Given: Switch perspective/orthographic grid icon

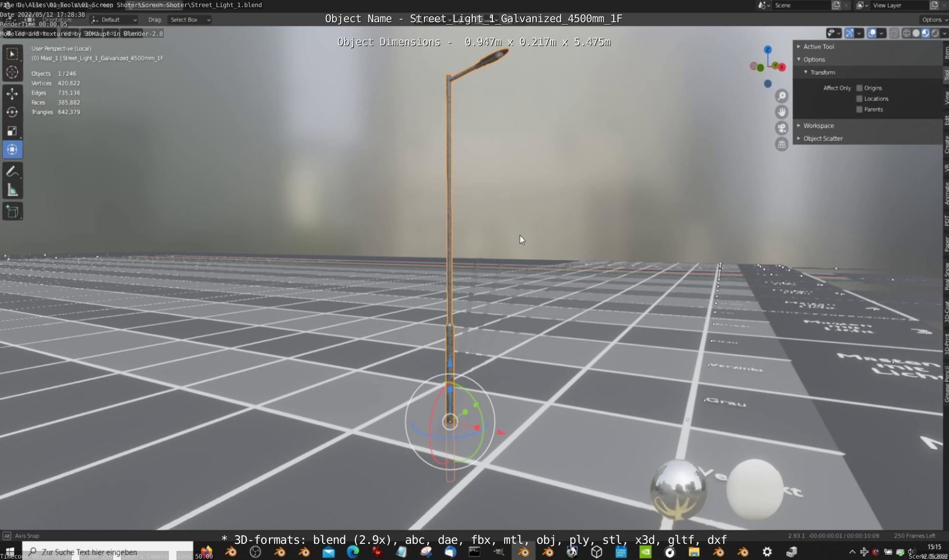Looking at the screenshot, I should pyautogui.click(x=782, y=145).
